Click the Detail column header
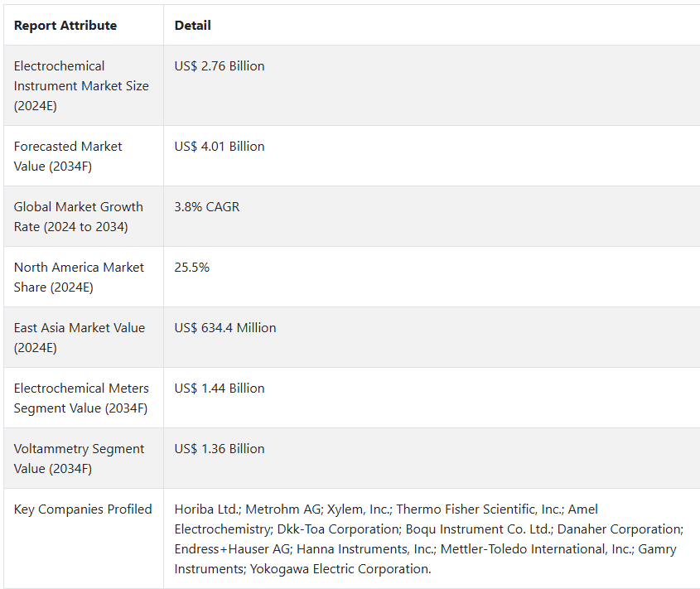 pyautogui.click(x=192, y=26)
